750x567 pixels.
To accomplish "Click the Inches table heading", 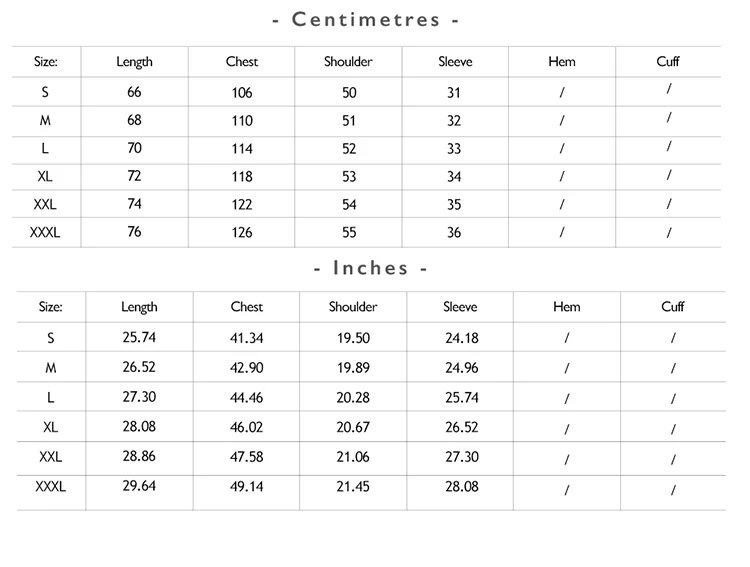I will [370, 268].
